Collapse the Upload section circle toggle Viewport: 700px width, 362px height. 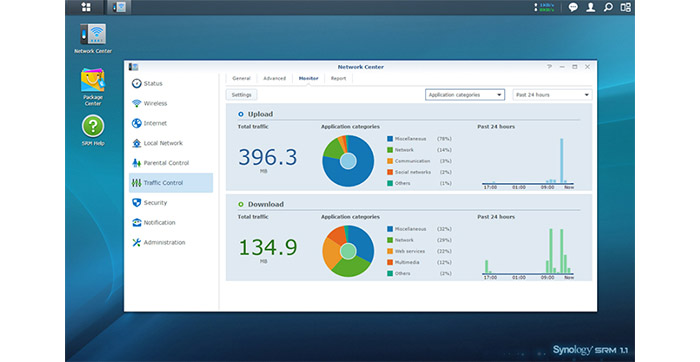(241, 114)
